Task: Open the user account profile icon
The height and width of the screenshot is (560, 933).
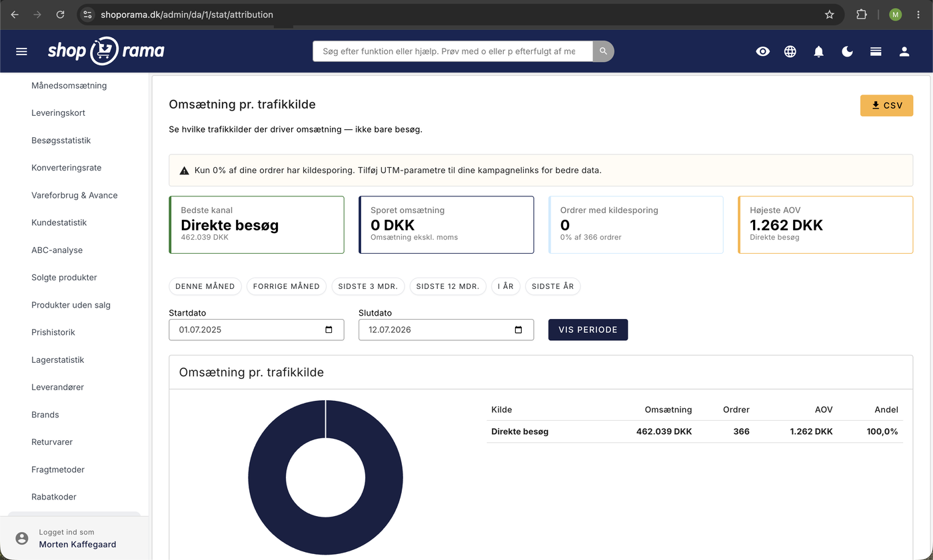Action: click(x=904, y=51)
